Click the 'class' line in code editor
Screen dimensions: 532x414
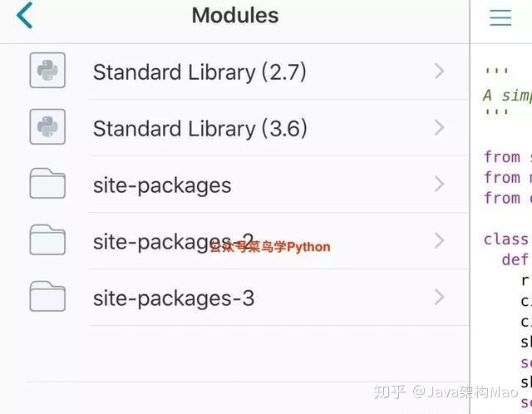(507, 239)
